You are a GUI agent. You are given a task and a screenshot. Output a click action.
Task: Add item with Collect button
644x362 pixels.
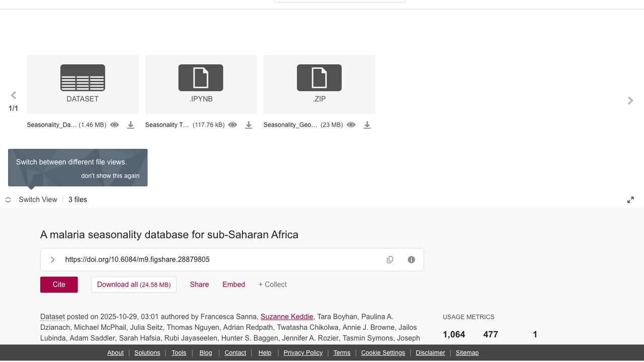point(273,285)
